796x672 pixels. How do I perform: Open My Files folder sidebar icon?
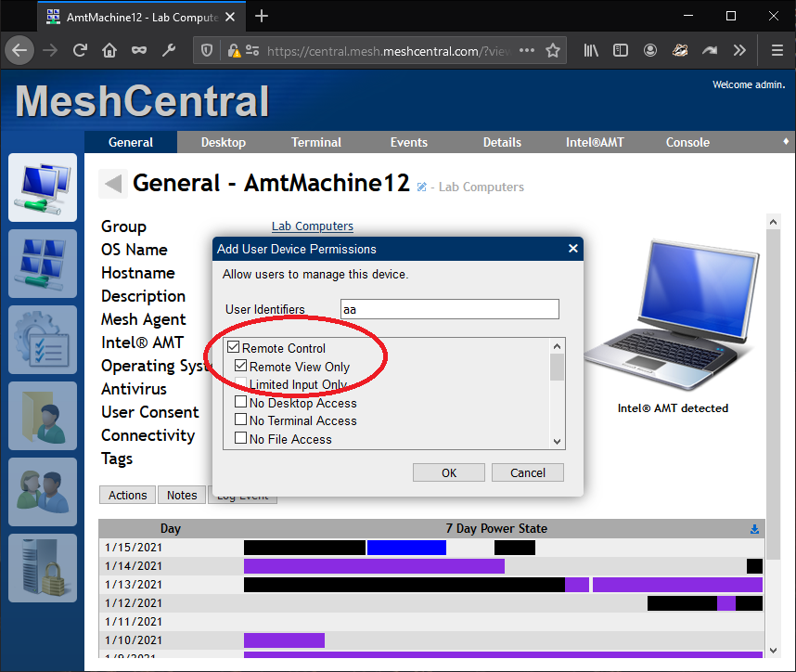pyautogui.click(x=43, y=416)
